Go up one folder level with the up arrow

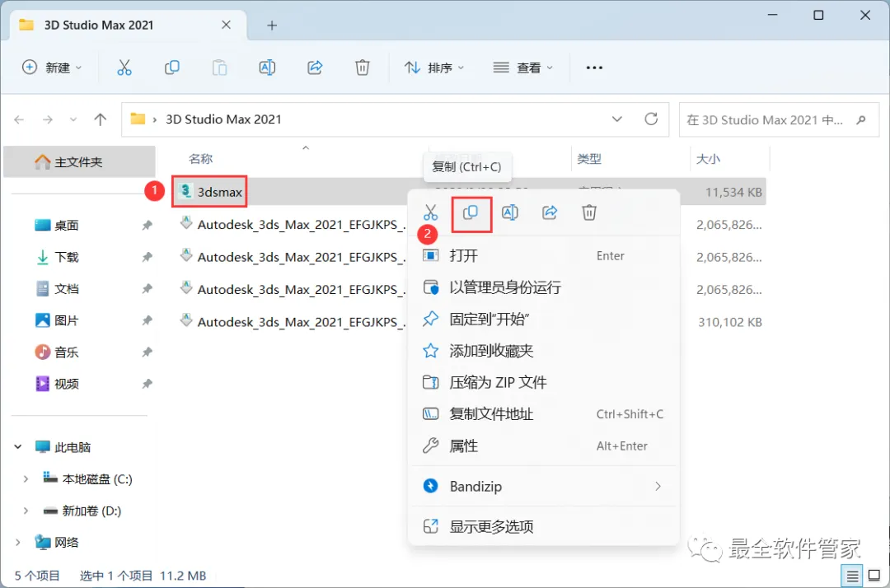click(x=100, y=119)
